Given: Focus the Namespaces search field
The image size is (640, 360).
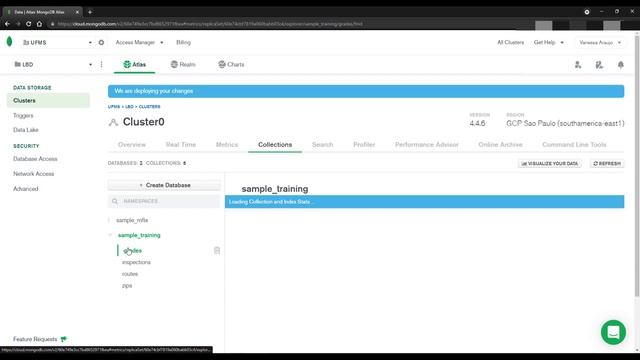Looking at the screenshot, I should (164, 201).
